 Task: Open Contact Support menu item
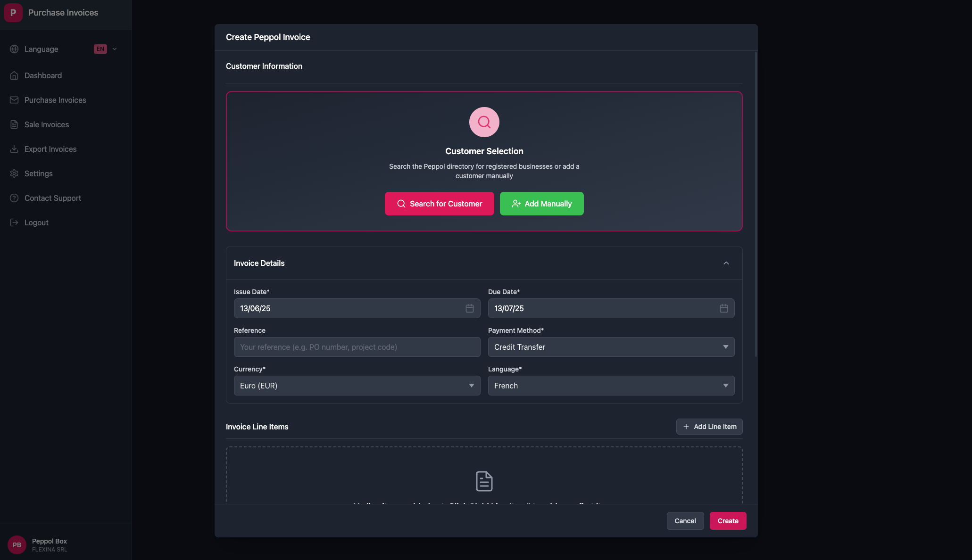click(x=66, y=198)
